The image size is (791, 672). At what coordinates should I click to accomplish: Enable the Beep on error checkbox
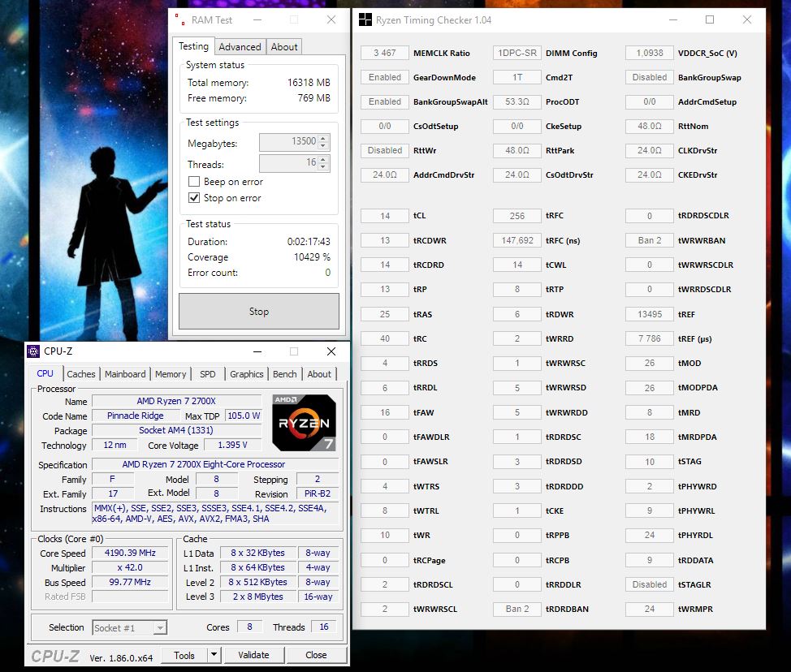pyautogui.click(x=194, y=182)
